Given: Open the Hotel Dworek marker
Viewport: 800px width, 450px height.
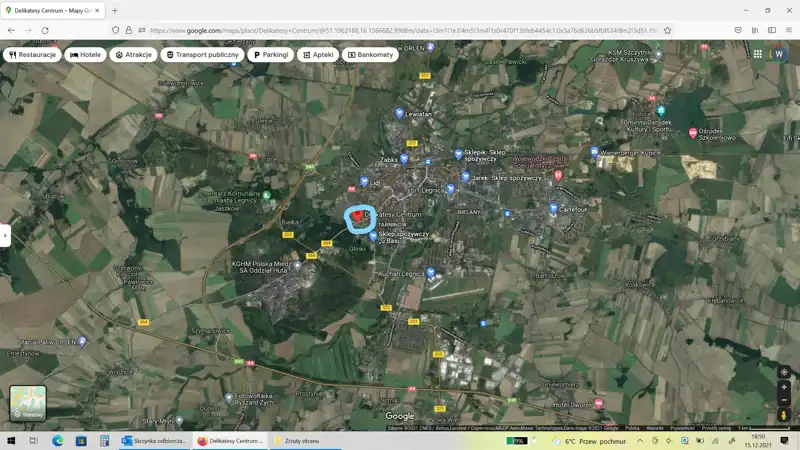Looking at the screenshot, I should click(598, 404).
